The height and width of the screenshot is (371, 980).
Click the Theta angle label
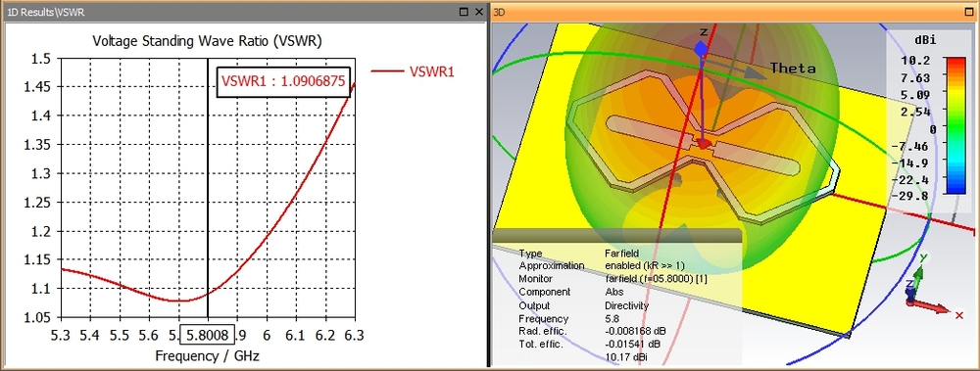(x=793, y=69)
